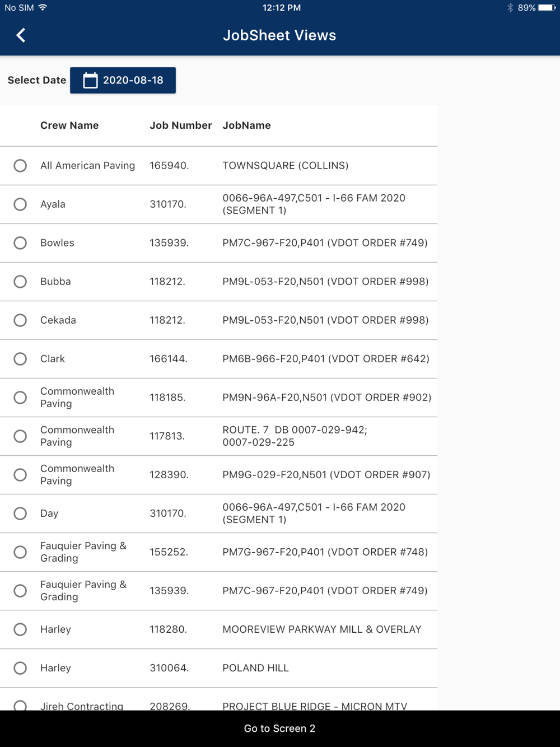Click the Crew Name column header
This screenshot has height=747, width=560.
click(x=69, y=125)
